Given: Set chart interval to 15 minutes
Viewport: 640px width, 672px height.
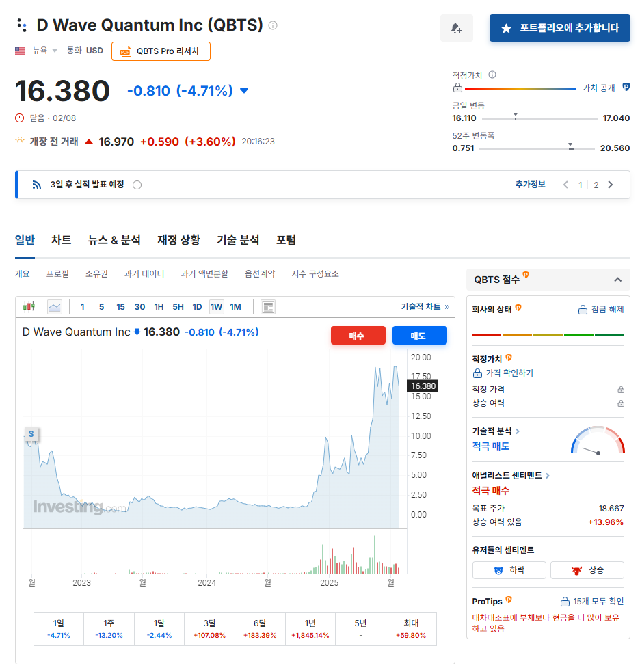Looking at the screenshot, I should click(120, 307).
